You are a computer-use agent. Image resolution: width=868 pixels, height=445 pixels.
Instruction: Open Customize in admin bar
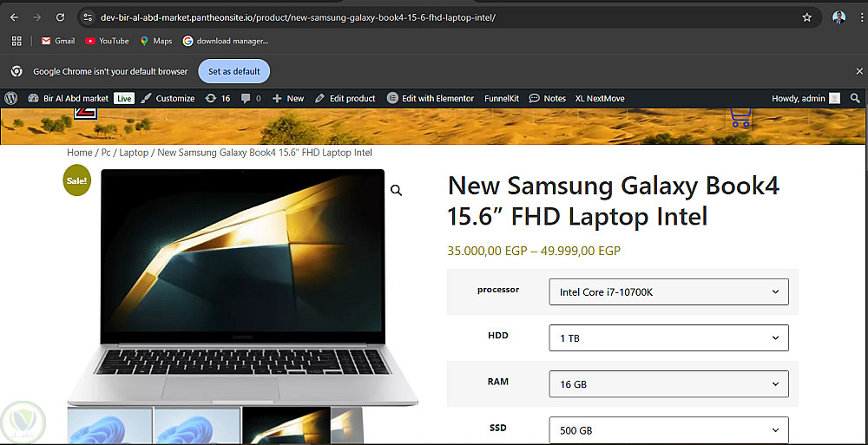coord(168,99)
